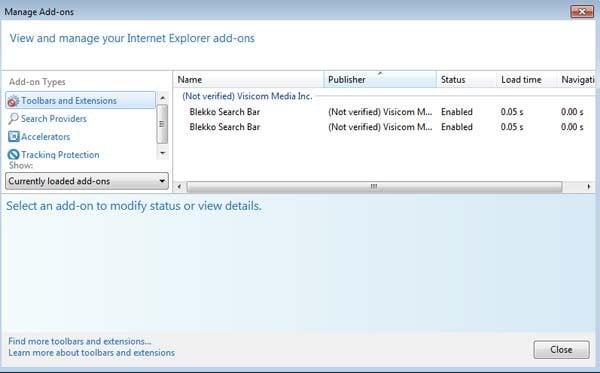Sort list by Name column header
This screenshot has height=373, width=600.
pyautogui.click(x=249, y=80)
